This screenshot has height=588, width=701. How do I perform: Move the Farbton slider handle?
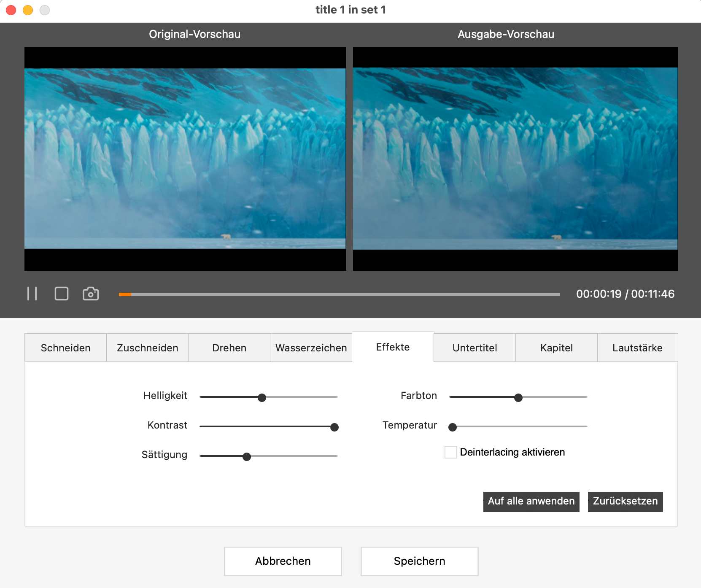[x=519, y=397]
